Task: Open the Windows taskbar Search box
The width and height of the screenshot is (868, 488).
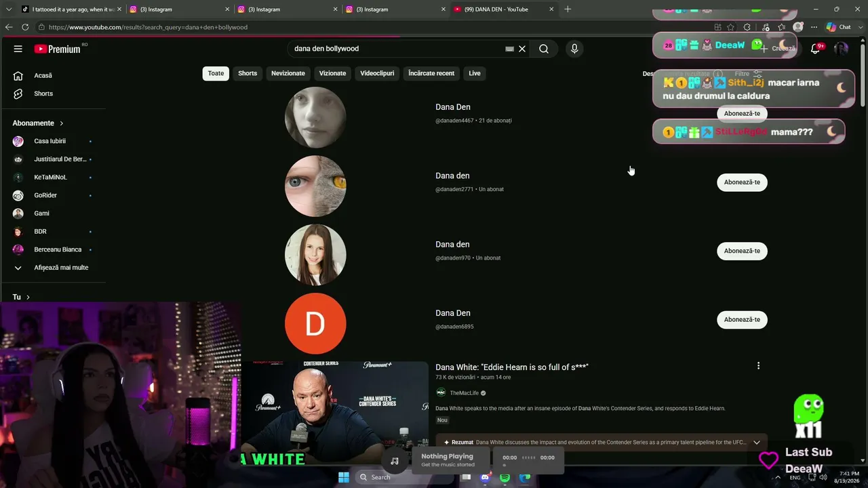Action: click(x=405, y=477)
